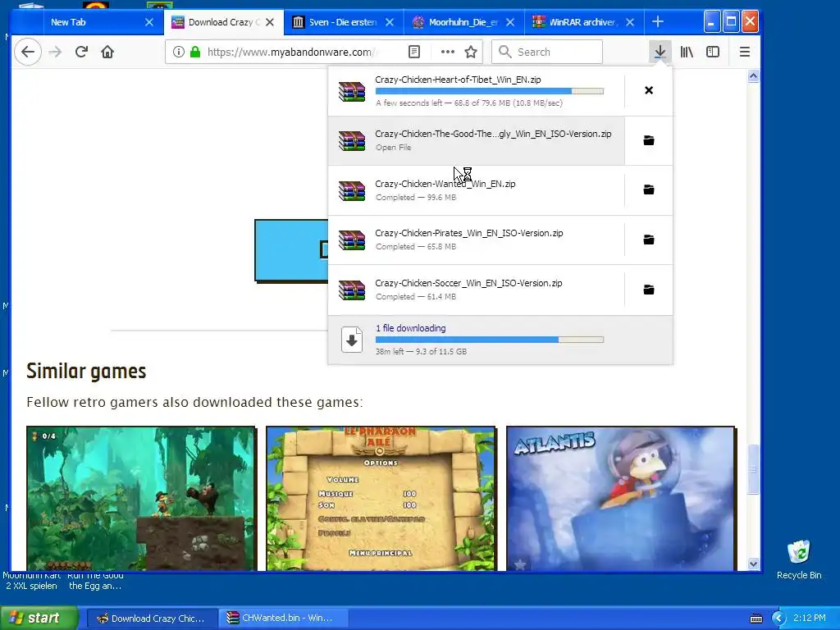The height and width of the screenshot is (630, 840).
Task: Open the jungle platformer game thumbnail
Action: (x=141, y=498)
